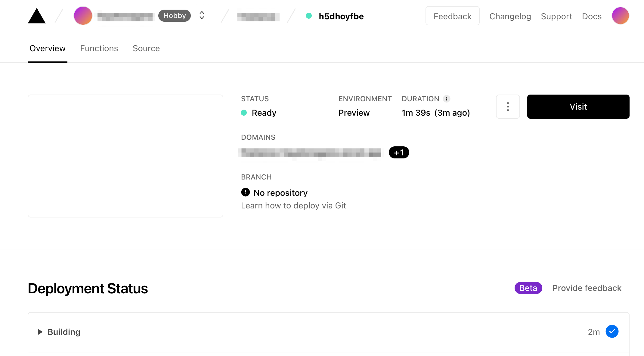The height and width of the screenshot is (356, 644).
Task: Switch to the Source tab
Action: pyautogui.click(x=146, y=48)
